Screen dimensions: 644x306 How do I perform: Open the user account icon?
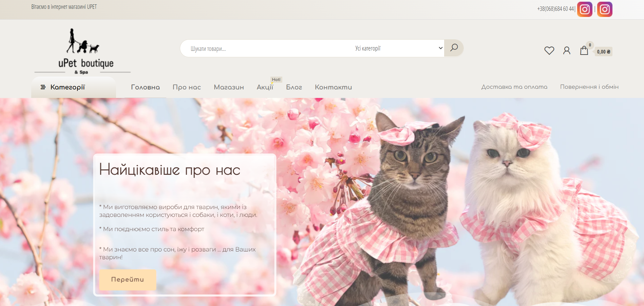[x=566, y=51]
